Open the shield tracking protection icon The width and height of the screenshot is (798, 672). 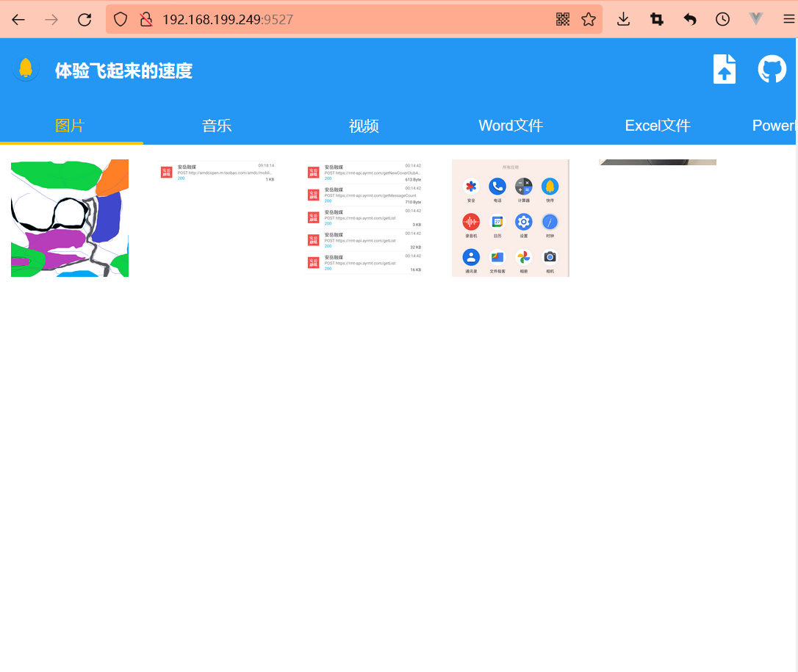pyautogui.click(x=120, y=20)
